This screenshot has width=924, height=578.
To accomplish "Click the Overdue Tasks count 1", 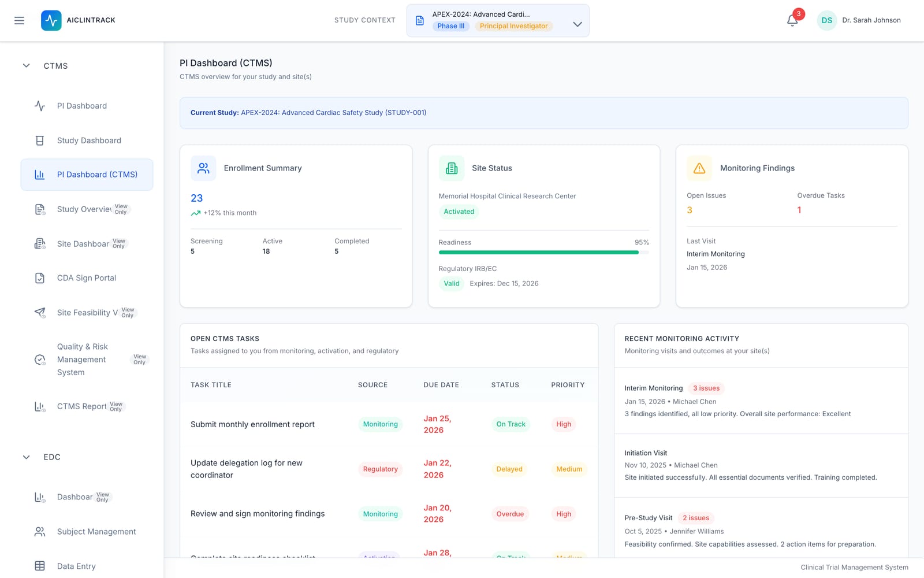I will (x=799, y=210).
